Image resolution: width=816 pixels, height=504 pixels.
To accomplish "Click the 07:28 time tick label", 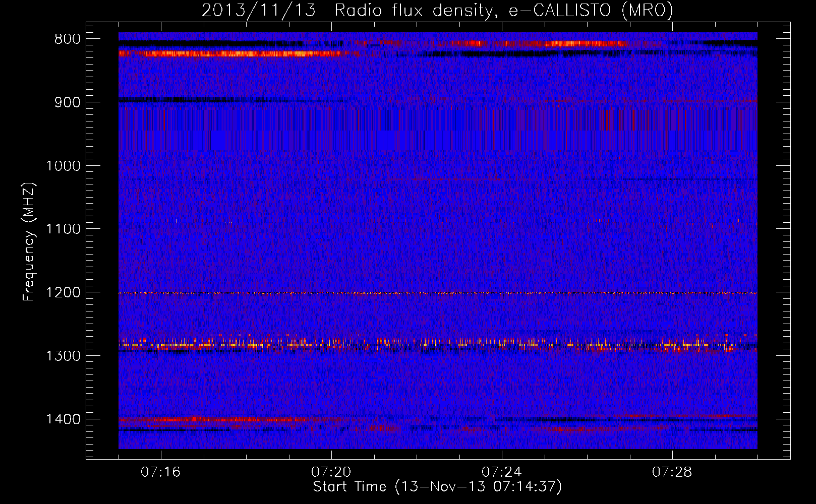I will point(672,472).
